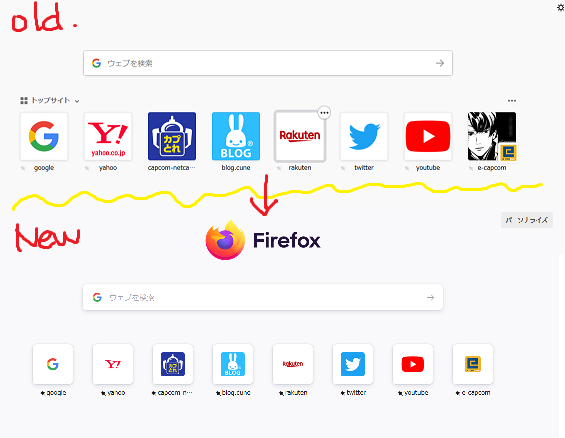This screenshot has height=438, width=565.
Task: Open the Google tile in old top sites
Action: 44,136
